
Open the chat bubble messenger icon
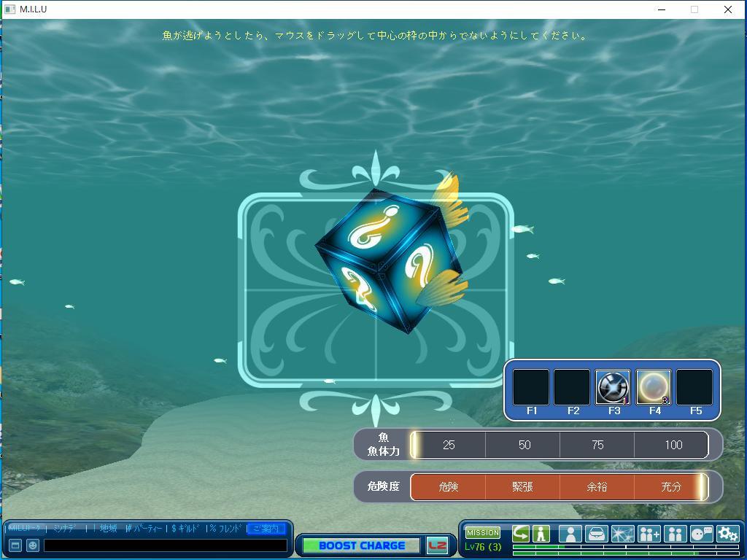701,534
